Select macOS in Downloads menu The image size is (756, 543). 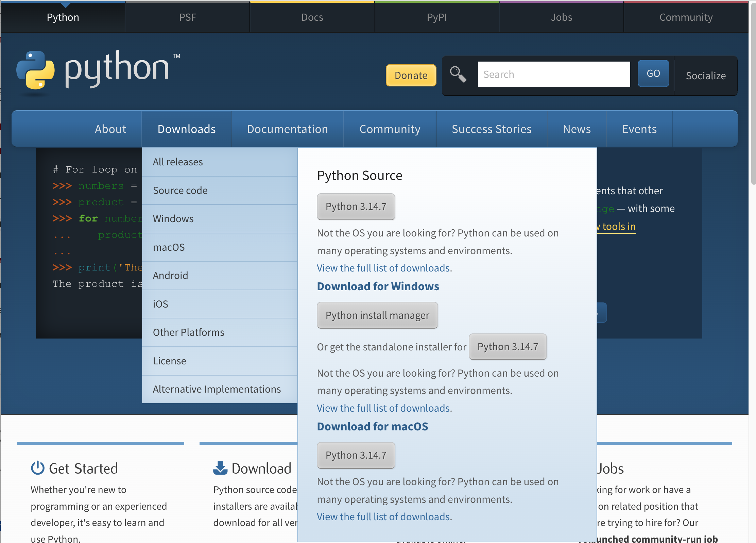[x=220, y=247]
